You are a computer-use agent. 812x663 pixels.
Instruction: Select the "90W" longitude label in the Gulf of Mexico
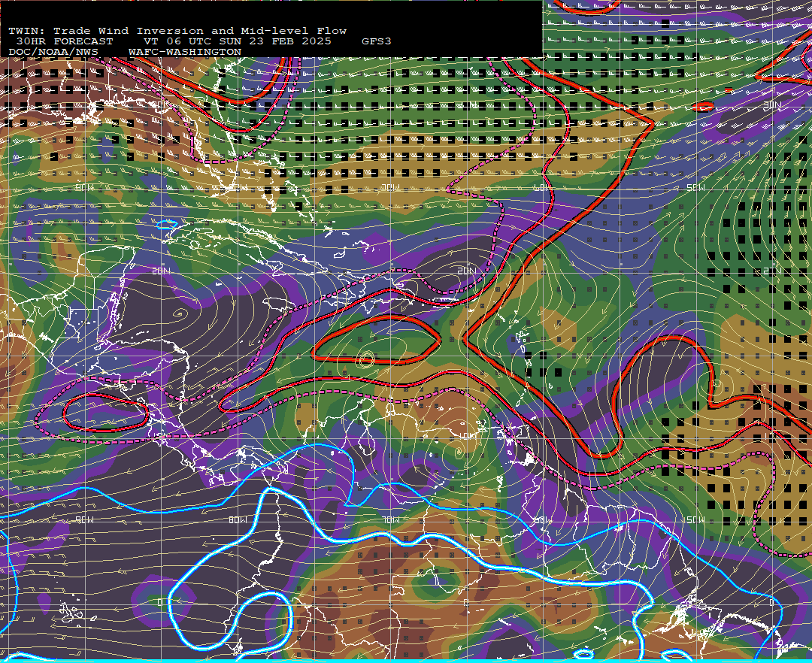tap(84, 187)
